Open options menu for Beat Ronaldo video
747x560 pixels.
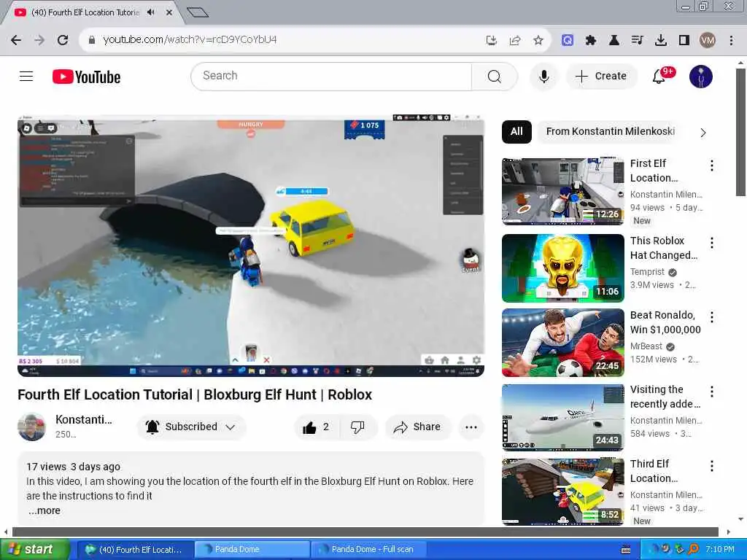tap(712, 317)
